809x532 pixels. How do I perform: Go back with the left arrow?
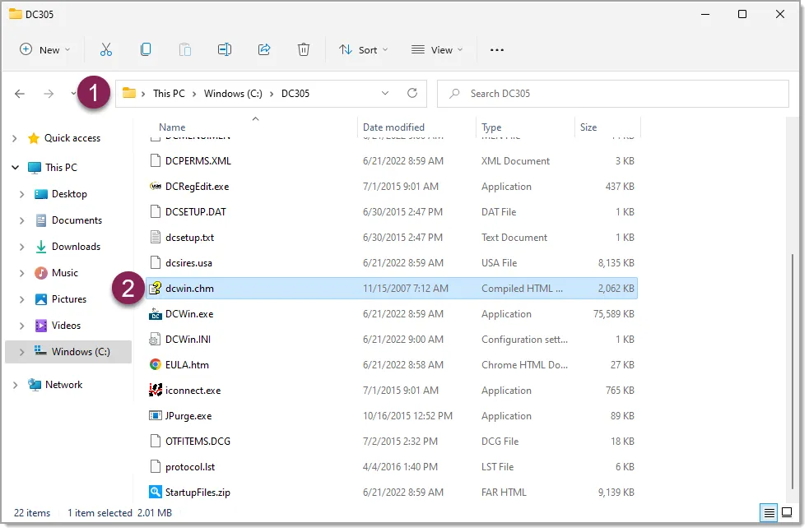[20, 94]
